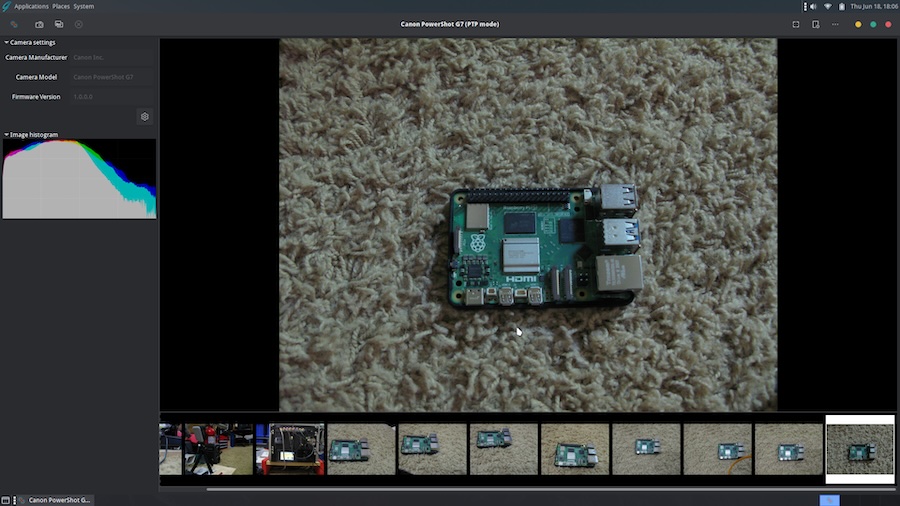Open the System menu
Viewport: 900px width, 506px height.
pyautogui.click(x=84, y=6)
